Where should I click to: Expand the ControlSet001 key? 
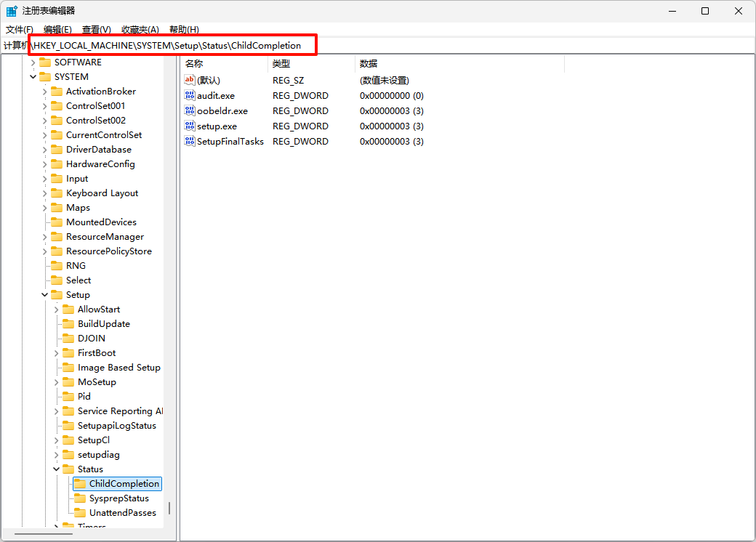pyautogui.click(x=45, y=106)
